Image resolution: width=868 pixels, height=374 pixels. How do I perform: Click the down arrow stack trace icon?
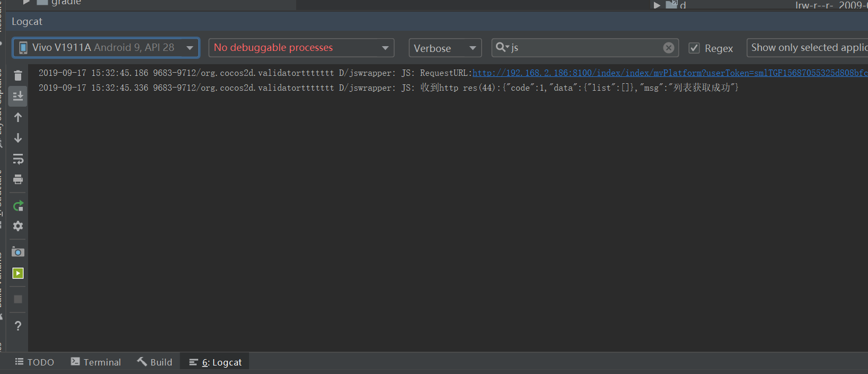(x=18, y=138)
